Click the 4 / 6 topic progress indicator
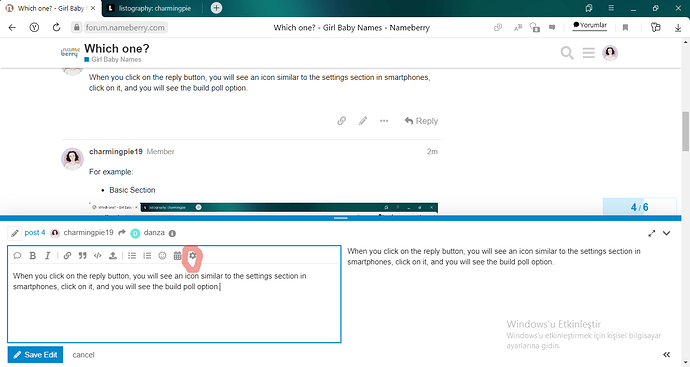The image size is (690, 367). [639, 207]
